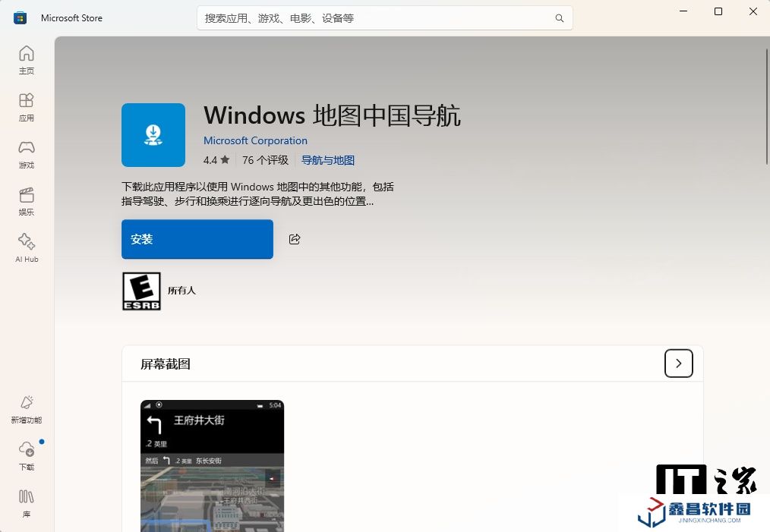Expand 屏幕截图 section with chevron arrow
This screenshot has width=770, height=532.
click(678, 364)
